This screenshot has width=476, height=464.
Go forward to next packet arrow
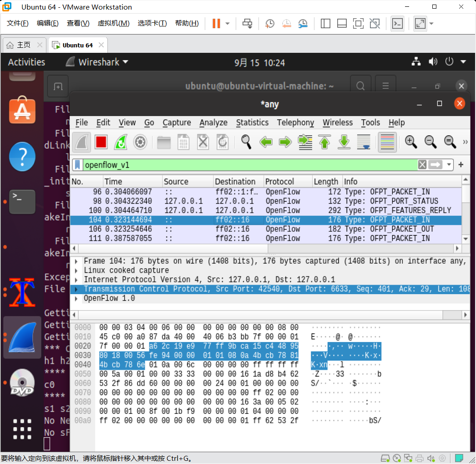[x=285, y=142]
